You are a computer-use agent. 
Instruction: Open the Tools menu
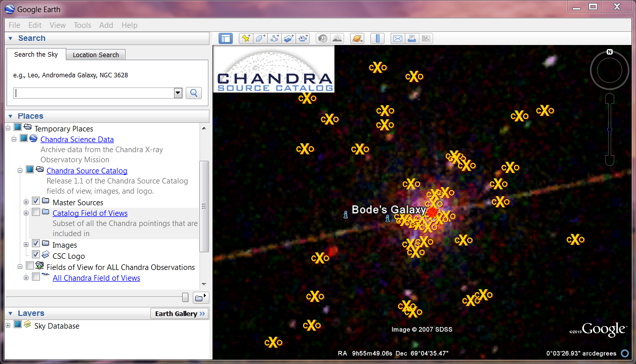point(82,25)
